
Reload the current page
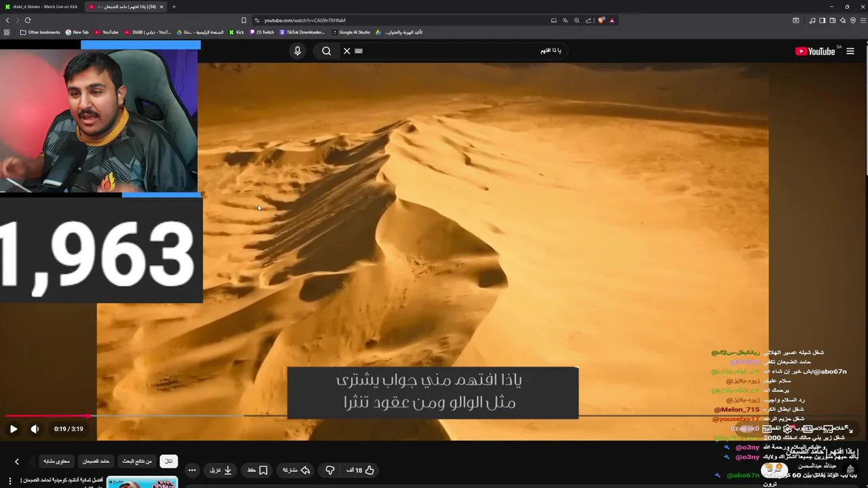pos(28,20)
